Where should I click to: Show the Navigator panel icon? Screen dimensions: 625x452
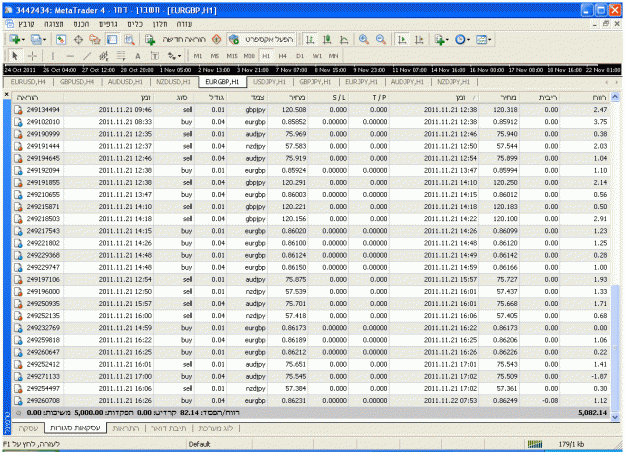(95, 39)
